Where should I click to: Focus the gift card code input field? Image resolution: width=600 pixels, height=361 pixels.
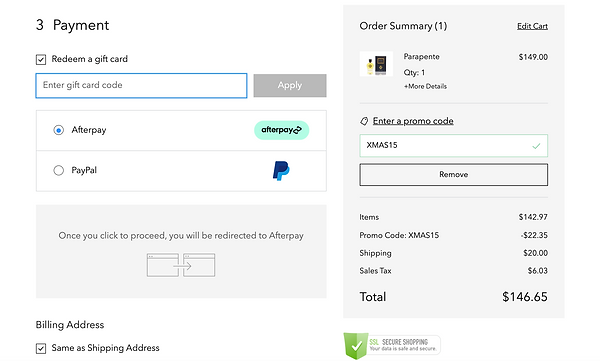[141, 85]
